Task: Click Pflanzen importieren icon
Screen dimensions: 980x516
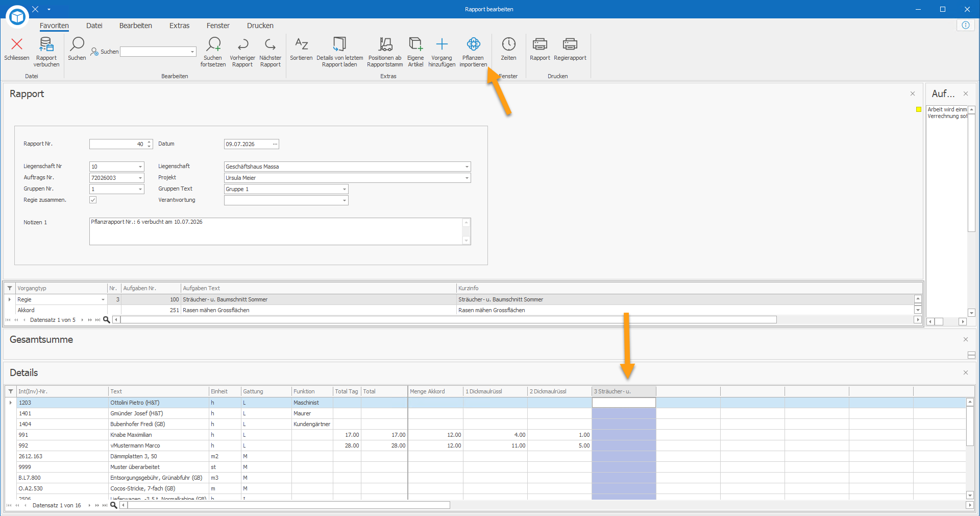Action: [x=473, y=44]
